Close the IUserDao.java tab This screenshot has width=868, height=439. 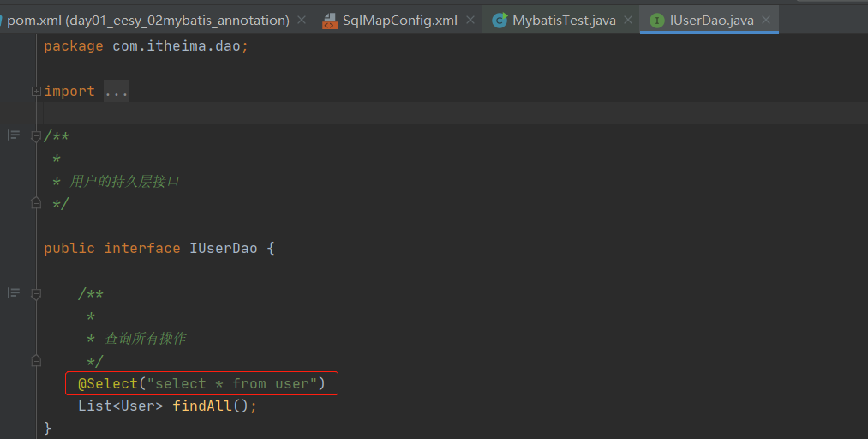pyautogui.click(x=765, y=20)
